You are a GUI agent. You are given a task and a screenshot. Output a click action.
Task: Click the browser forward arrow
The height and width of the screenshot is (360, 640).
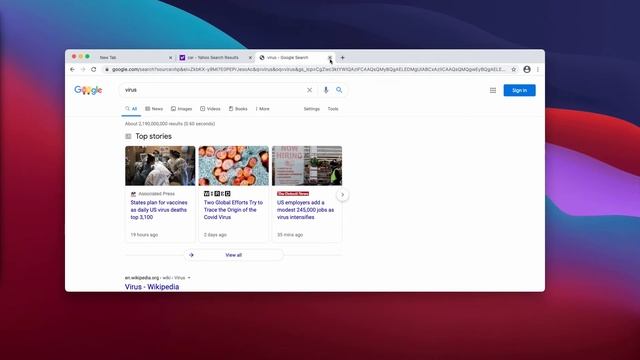point(83,69)
